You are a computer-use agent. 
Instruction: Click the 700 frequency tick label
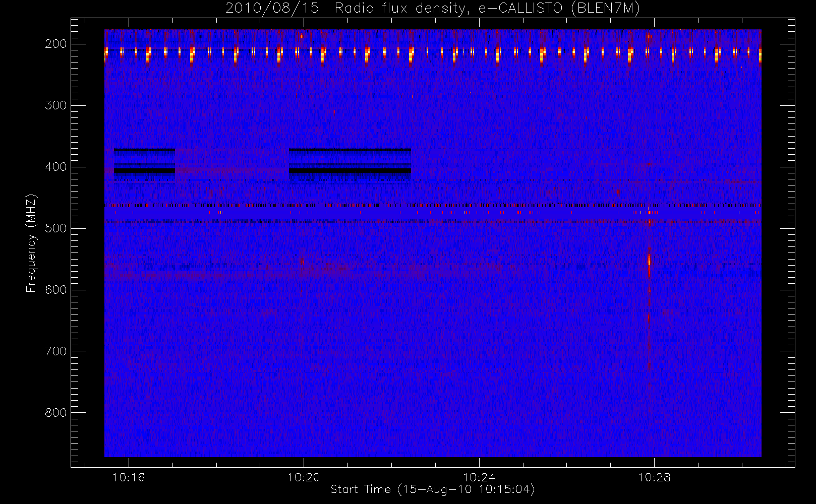coord(56,351)
